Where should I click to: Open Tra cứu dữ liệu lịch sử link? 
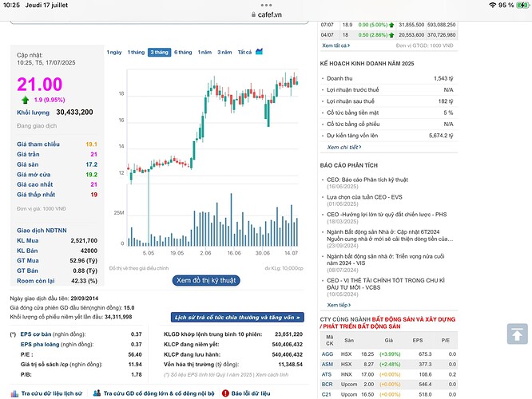point(52,393)
